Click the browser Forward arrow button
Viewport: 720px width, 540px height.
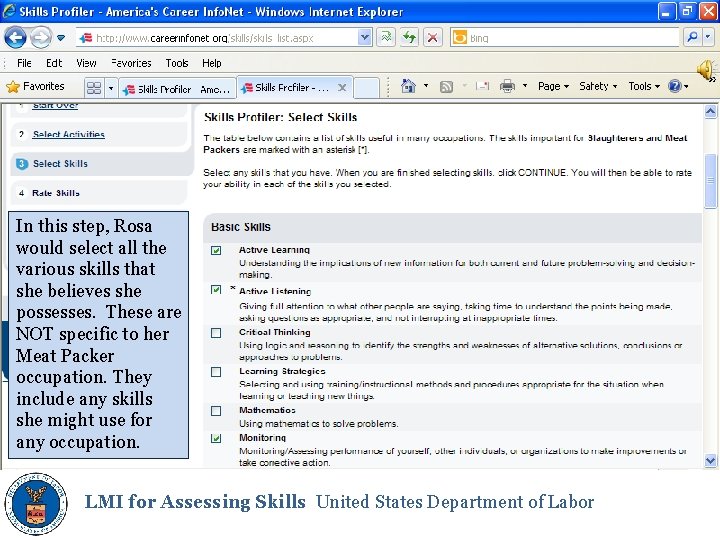tap(40, 38)
